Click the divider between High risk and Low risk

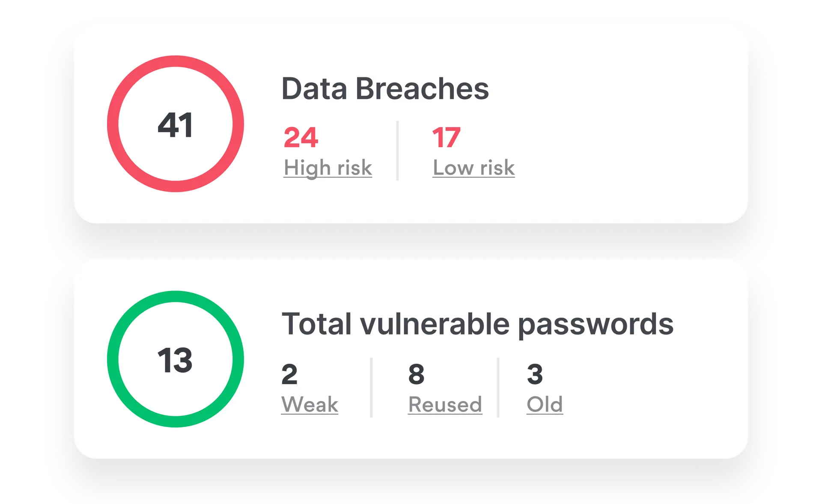coord(397,151)
